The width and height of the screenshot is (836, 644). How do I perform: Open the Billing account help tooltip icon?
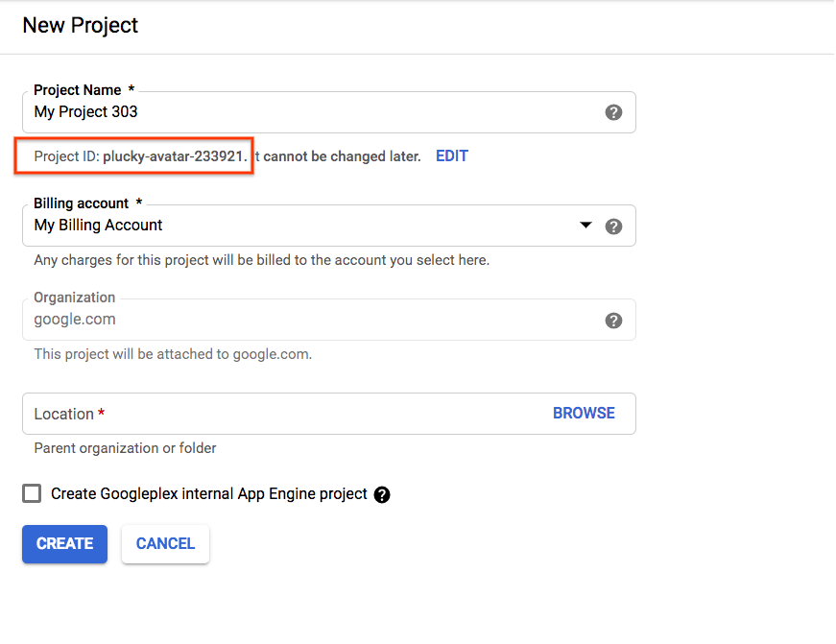pyautogui.click(x=614, y=227)
